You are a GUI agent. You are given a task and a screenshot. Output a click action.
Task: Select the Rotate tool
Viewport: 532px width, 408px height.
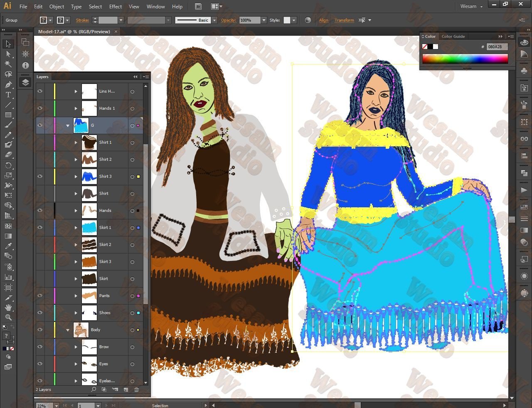coord(8,165)
